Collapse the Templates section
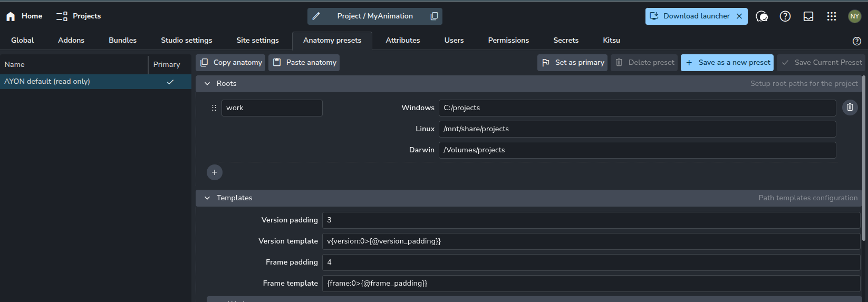The image size is (868, 302). point(207,198)
